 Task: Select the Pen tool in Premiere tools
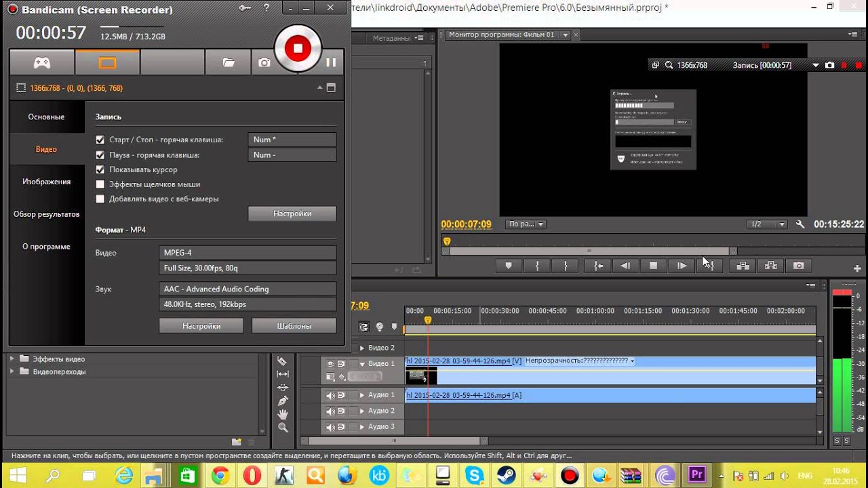point(283,401)
